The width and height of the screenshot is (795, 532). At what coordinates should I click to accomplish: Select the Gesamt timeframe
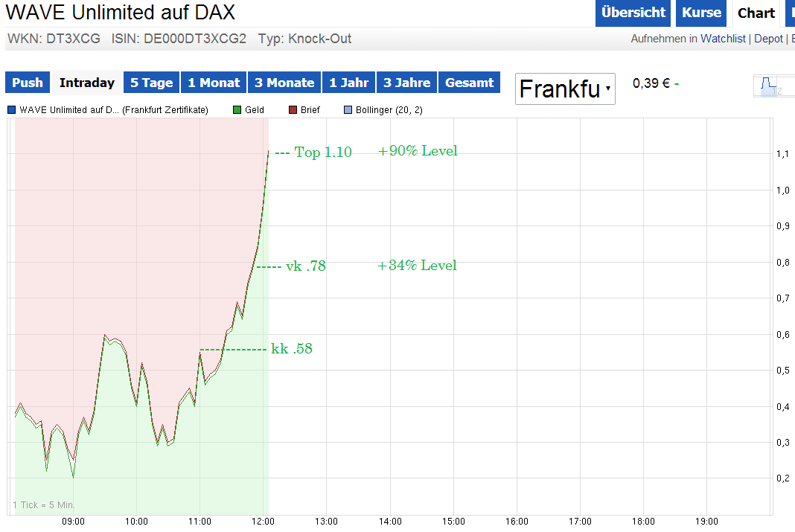tap(469, 82)
